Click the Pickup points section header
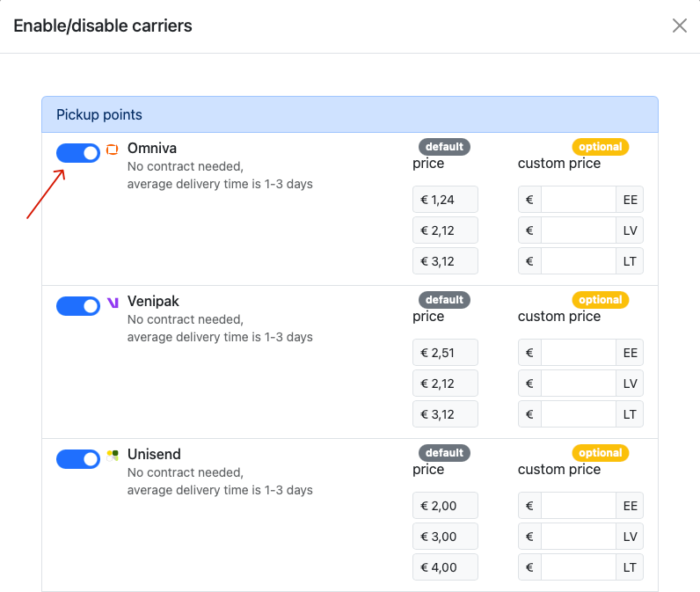 click(350, 114)
